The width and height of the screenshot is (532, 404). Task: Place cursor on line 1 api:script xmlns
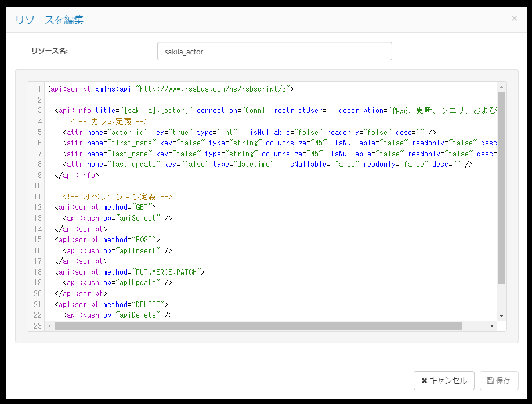click(170, 89)
